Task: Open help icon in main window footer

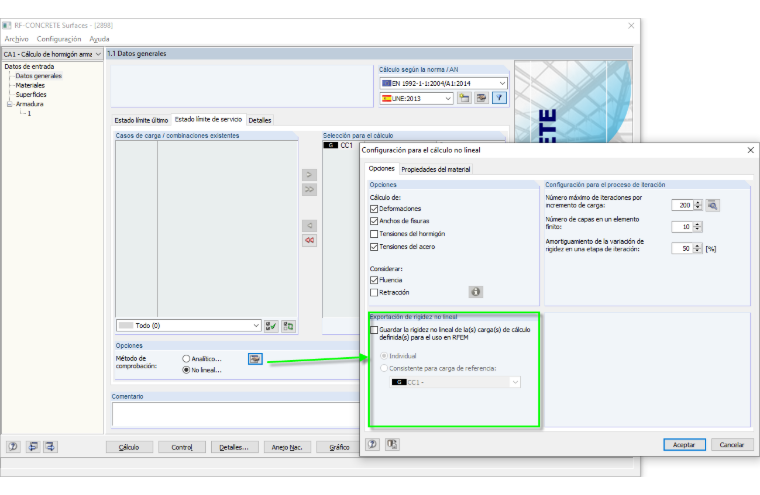Action: [x=13, y=447]
